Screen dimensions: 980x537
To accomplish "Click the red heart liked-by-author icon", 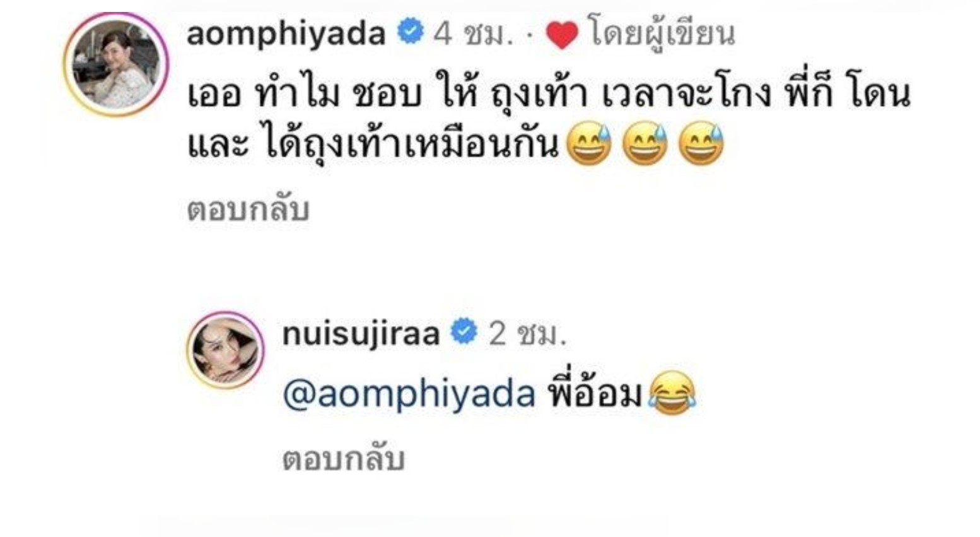I will [x=561, y=35].
